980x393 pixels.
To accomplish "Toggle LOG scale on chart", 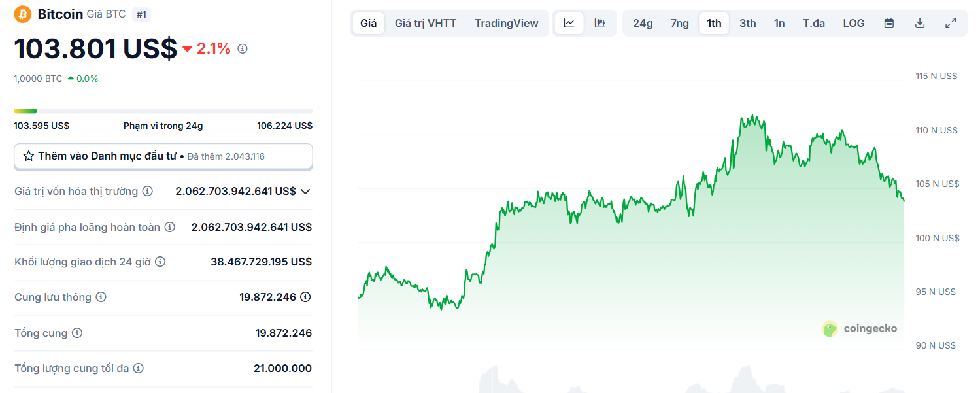I will click(x=854, y=24).
